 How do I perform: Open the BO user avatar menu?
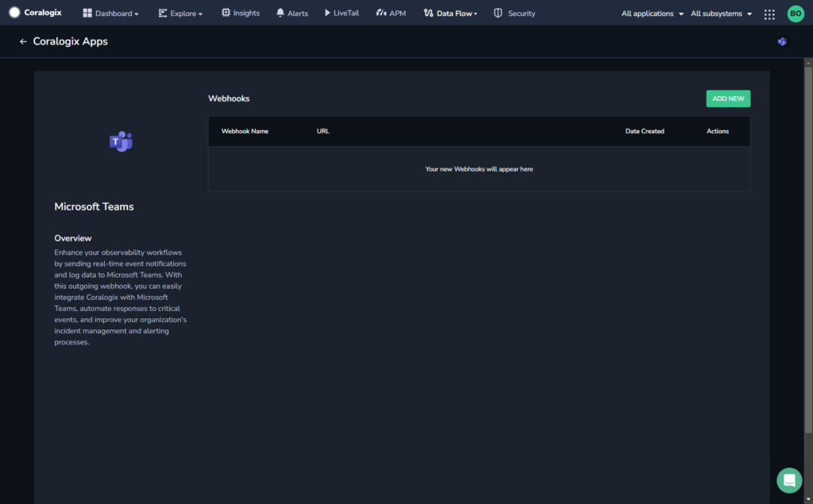(796, 13)
